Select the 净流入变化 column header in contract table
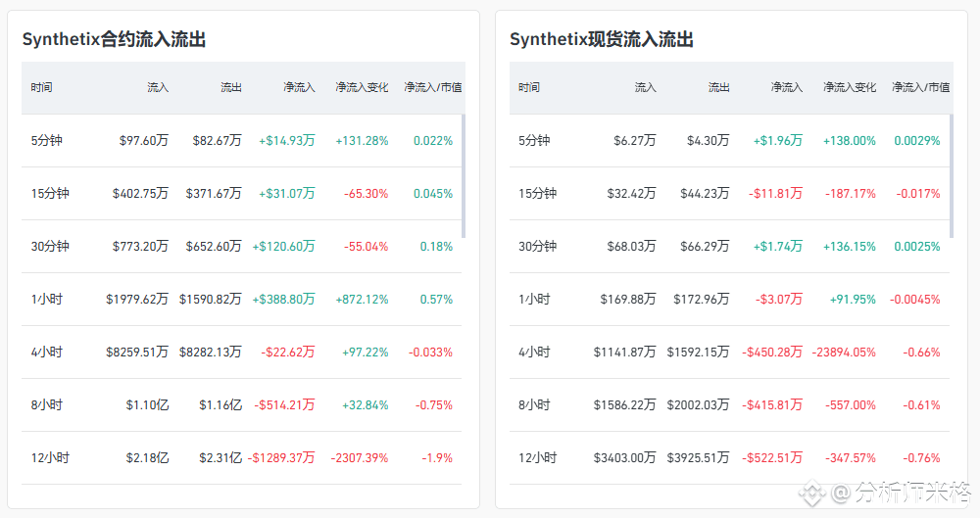Viewport: 980px width, 518px height. 362,87
